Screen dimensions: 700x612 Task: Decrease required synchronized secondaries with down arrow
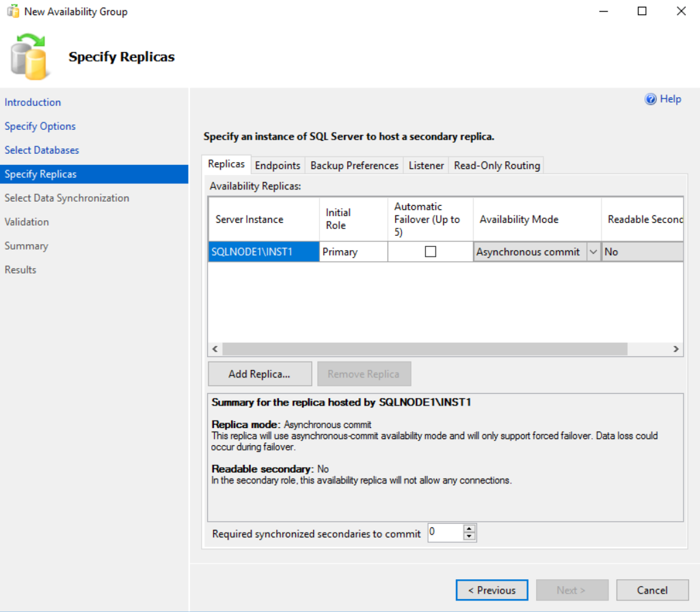tap(469, 537)
